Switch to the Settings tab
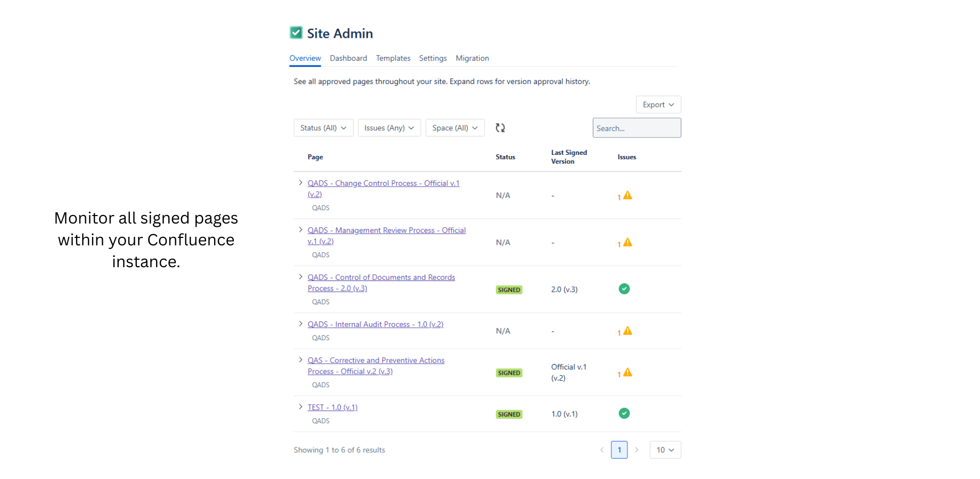The width and height of the screenshot is (980, 479). coord(433,58)
